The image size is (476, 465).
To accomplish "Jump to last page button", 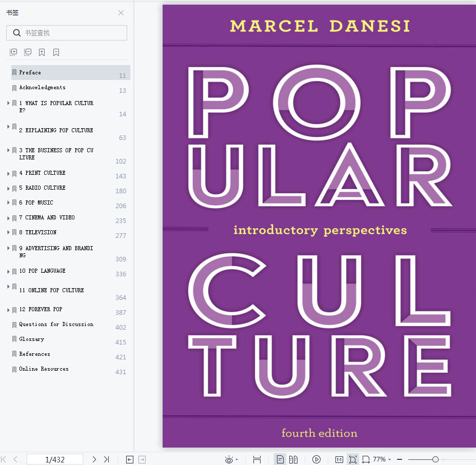I will [106, 459].
